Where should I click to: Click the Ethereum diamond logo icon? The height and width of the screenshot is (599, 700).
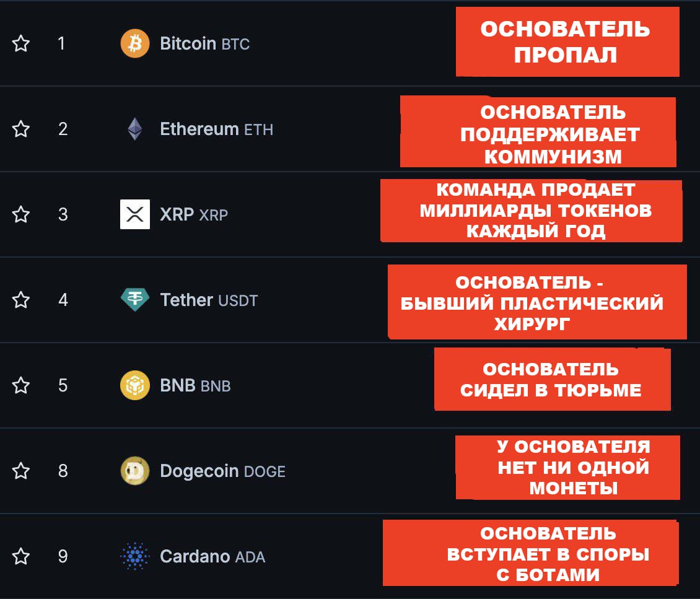[134, 129]
